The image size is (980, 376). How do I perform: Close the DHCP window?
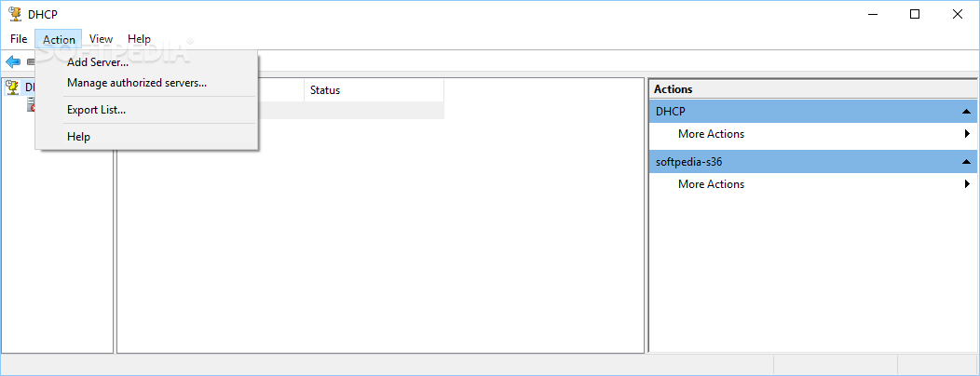[957, 14]
